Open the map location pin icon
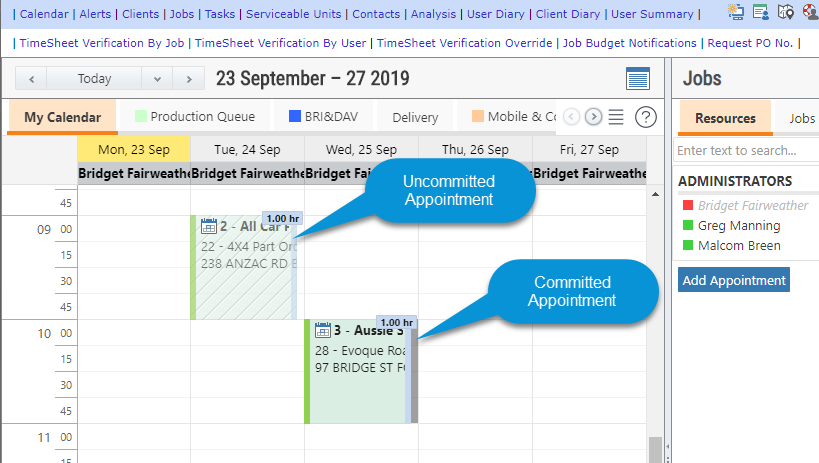The width and height of the screenshot is (819, 463). click(786, 11)
